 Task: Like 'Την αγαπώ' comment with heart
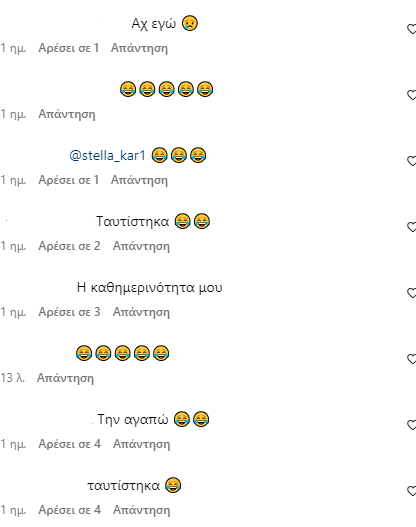[412, 425]
